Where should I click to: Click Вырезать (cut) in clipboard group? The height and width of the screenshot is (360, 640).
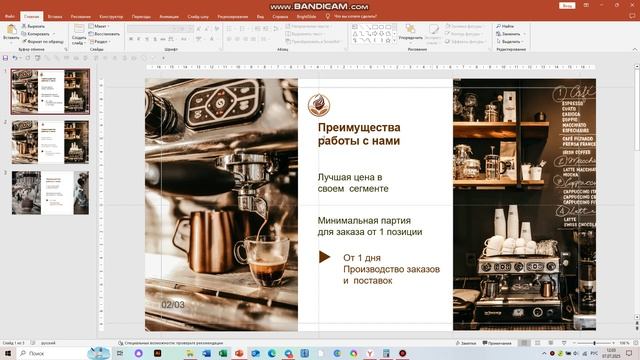click(33, 26)
